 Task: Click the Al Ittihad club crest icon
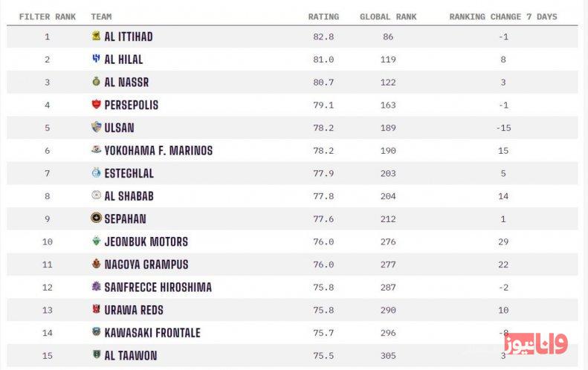96,36
